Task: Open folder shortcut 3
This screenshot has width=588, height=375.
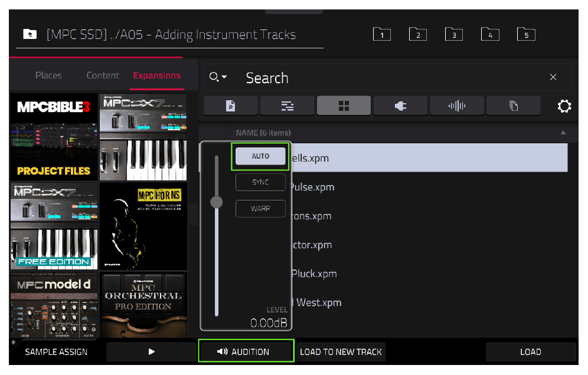Action: (x=454, y=34)
